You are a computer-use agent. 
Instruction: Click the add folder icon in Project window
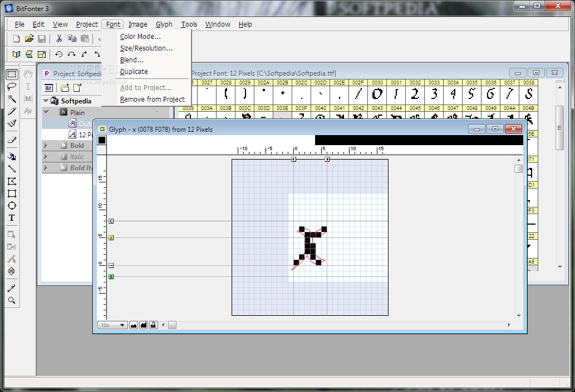click(65, 88)
